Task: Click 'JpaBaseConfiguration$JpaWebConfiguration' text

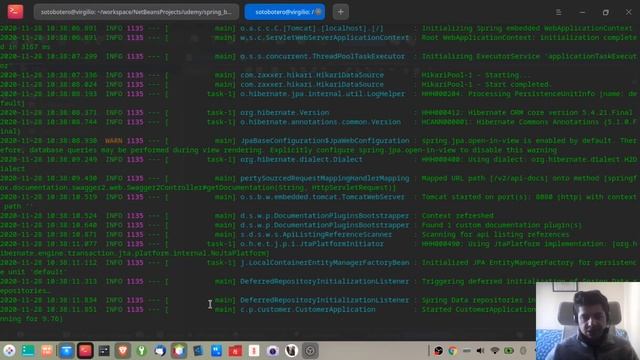Action: tap(324, 141)
